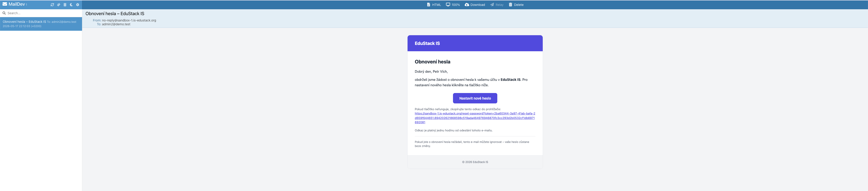Delete all emails with trash icon
Screen dimensions: 868x191
[x=65, y=5]
